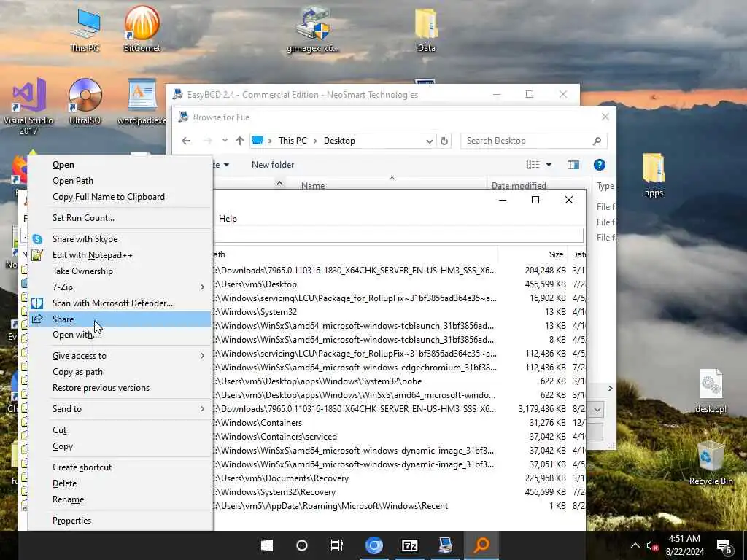Switch to the orange search tool taskbar icon
The width and height of the screenshot is (747, 560).
click(x=481, y=545)
